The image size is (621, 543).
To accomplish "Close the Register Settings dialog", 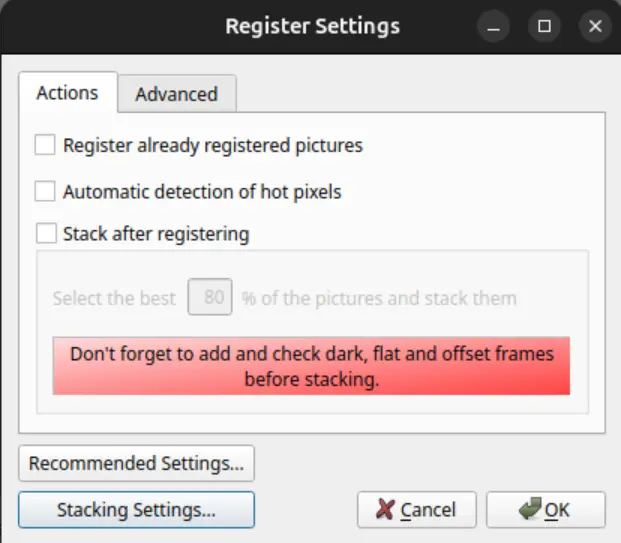I will (x=595, y=27).
